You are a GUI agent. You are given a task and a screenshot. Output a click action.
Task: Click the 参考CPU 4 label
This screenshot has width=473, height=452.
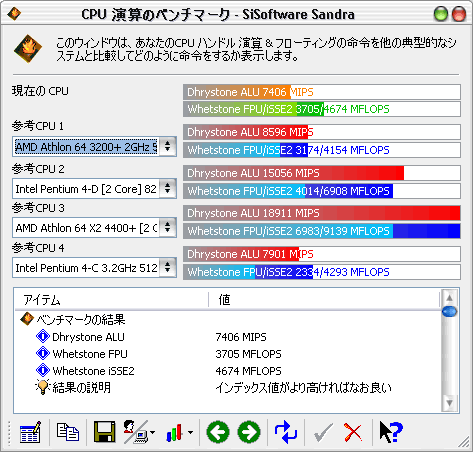(x=38, y=248)
